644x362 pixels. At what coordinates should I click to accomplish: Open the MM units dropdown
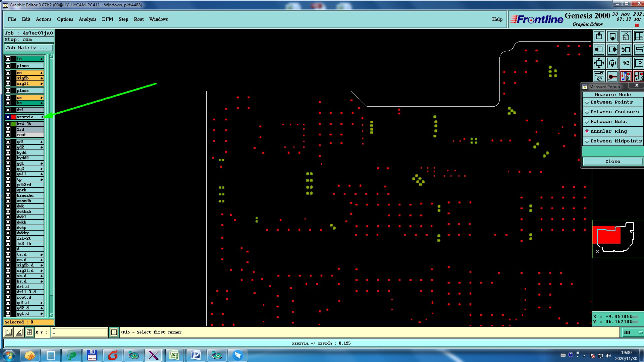(x=633, y=333)
